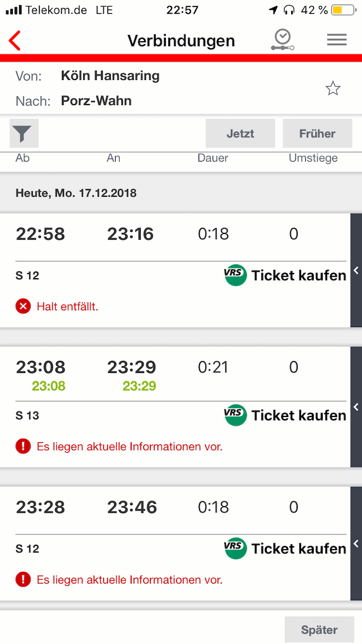
Task: Tap warning icon on S 13 connection
Action: (x=23, y=446)
